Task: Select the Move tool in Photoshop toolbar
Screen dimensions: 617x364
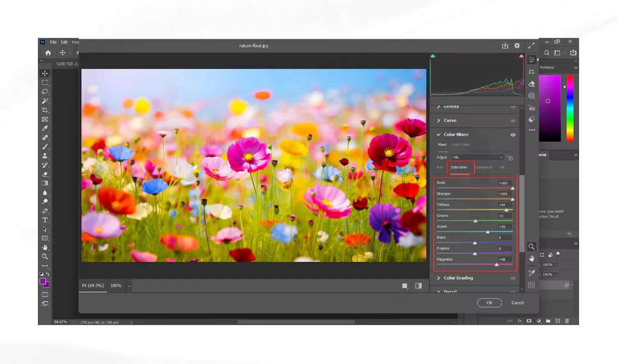Action: pyautogui.click(x=45, y=73)
